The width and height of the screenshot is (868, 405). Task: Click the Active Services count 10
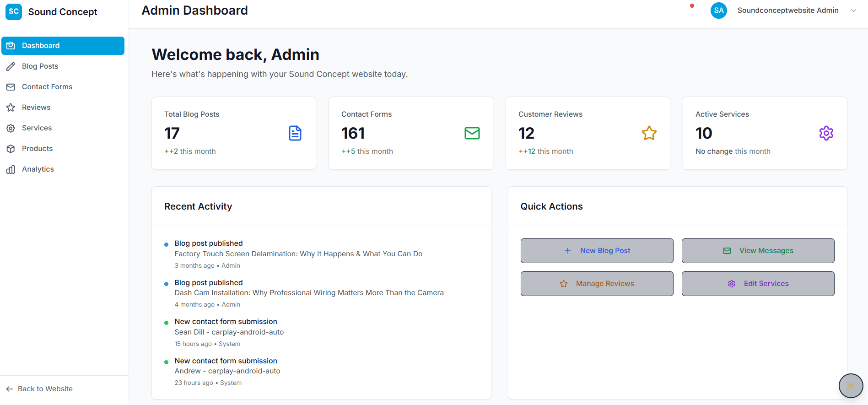tap(704, 133)
